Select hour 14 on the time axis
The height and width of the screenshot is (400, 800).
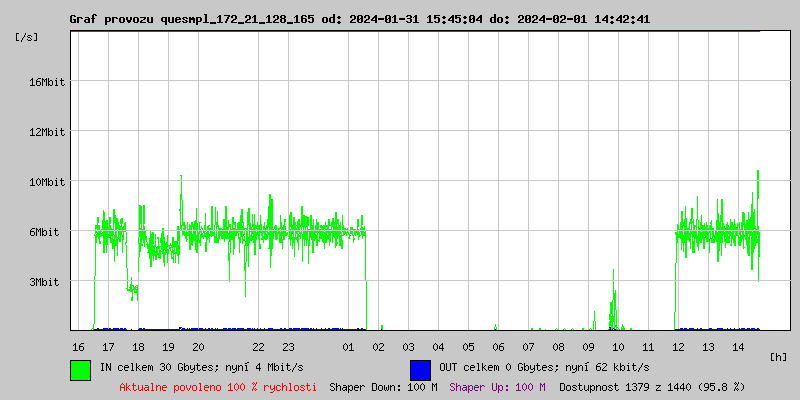pos(738,347)
